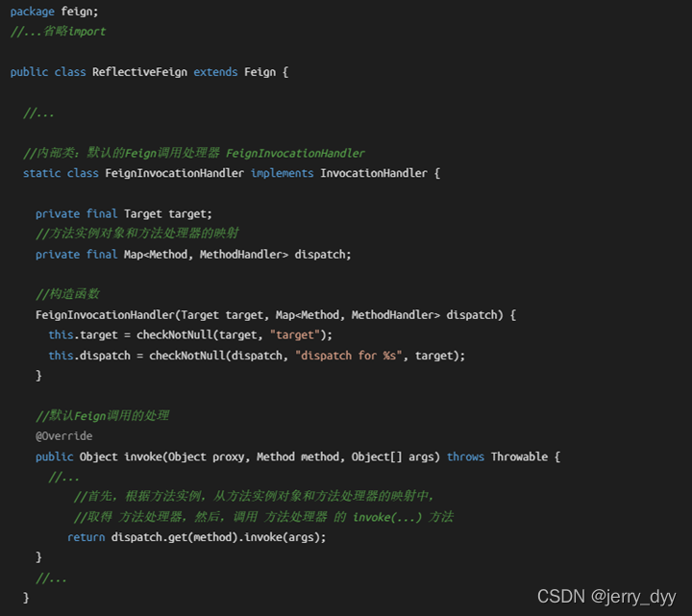Click the 'throws' keyword
692x616 pixels.
465,456
